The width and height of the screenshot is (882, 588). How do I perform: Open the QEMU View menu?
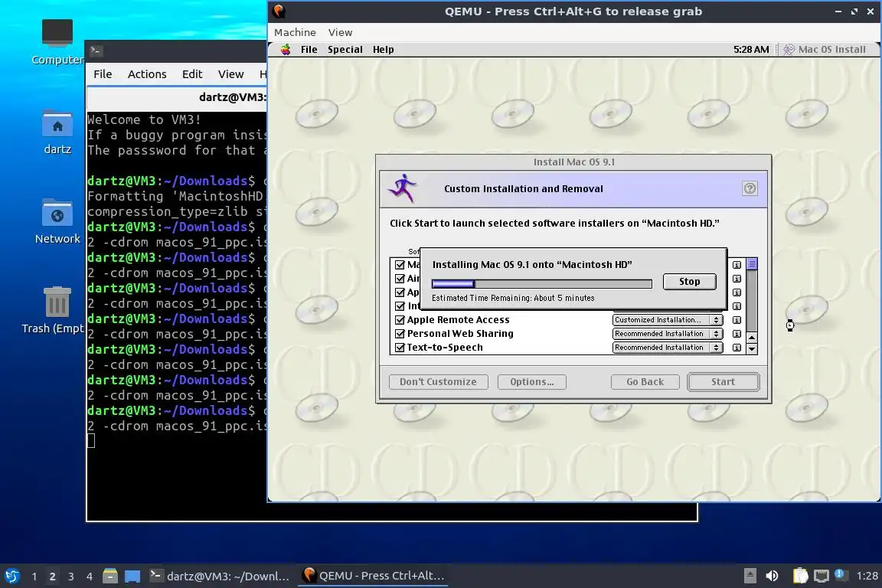tap(340, 33)
